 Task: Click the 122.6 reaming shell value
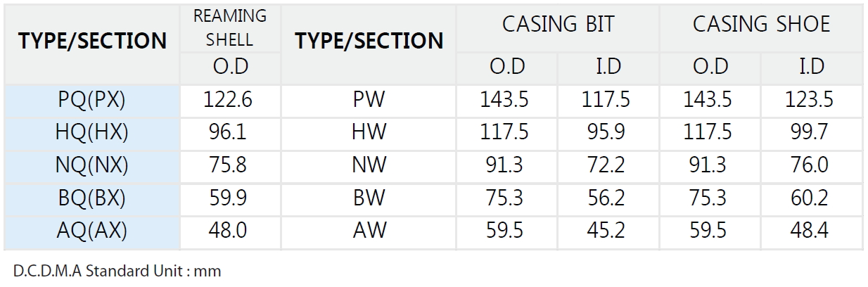tap(228, 100)
